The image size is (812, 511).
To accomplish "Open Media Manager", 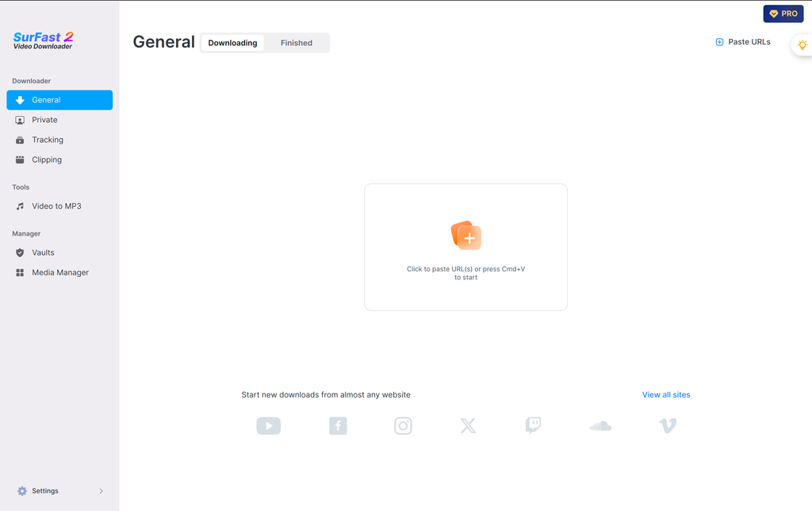I will coord(59,273).
